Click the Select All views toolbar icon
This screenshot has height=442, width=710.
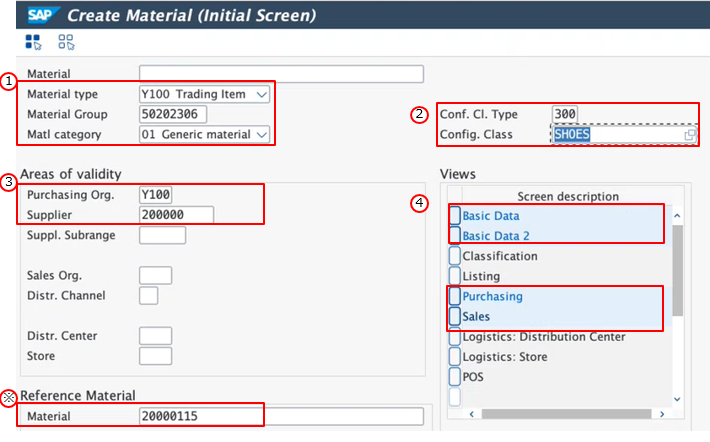33,42
